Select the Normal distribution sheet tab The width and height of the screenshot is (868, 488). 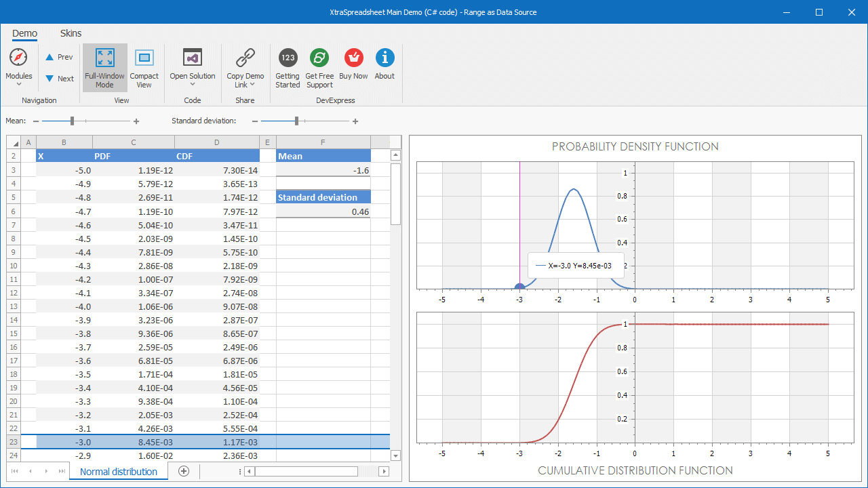(x=119, y=472)
